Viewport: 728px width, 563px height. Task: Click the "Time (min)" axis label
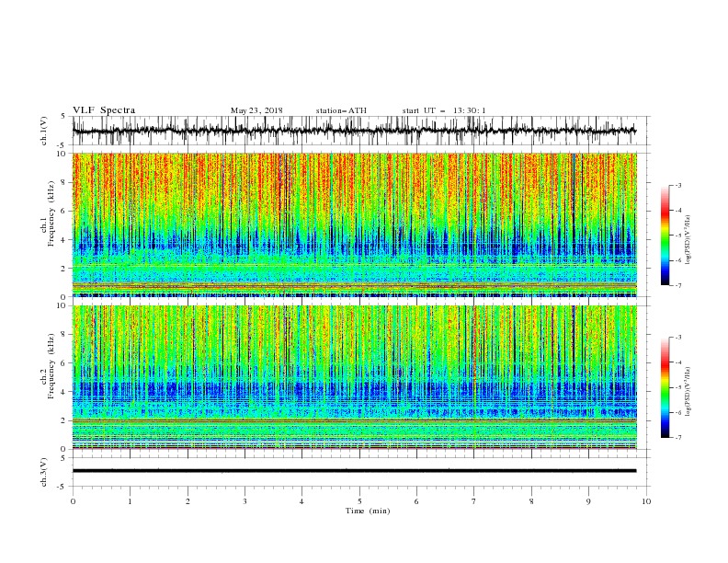coord(368,511)
